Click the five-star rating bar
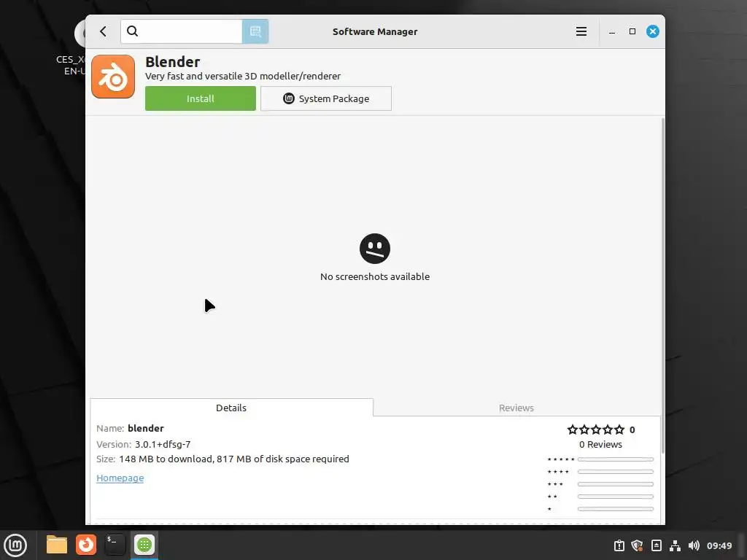Screen dimensions: 747x560 (616, 459)
